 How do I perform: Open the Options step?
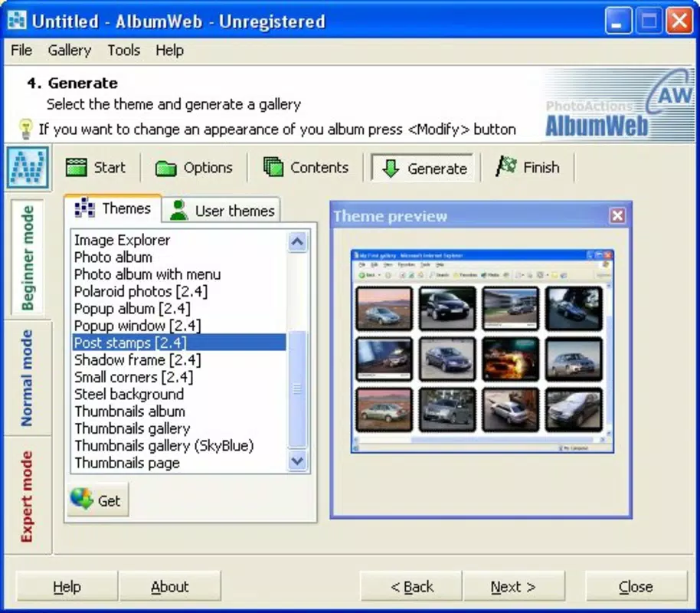click(194, 168)
